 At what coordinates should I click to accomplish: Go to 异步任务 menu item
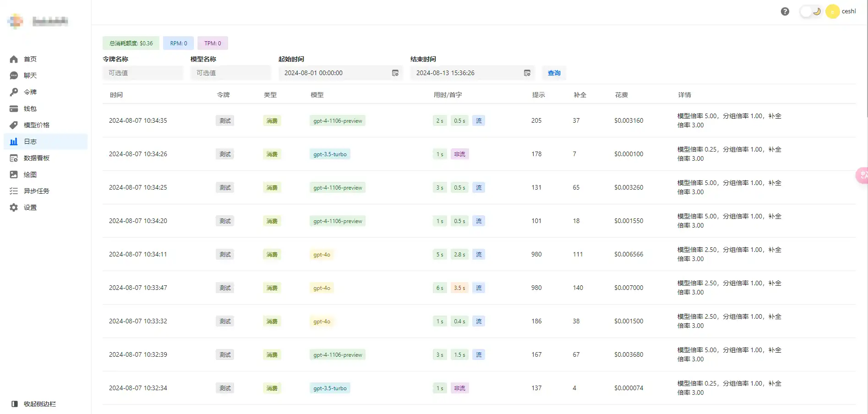pos(37,191)
